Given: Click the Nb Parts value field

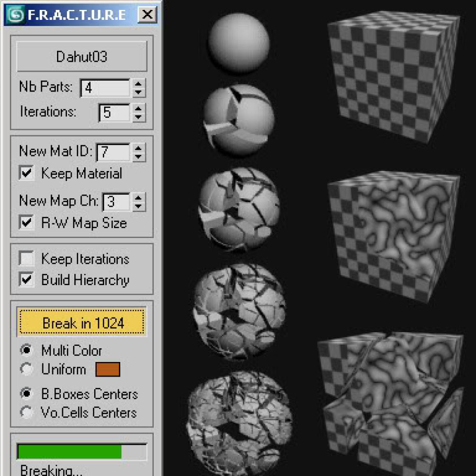Looking at the screenshot, I should click(105, 88).
